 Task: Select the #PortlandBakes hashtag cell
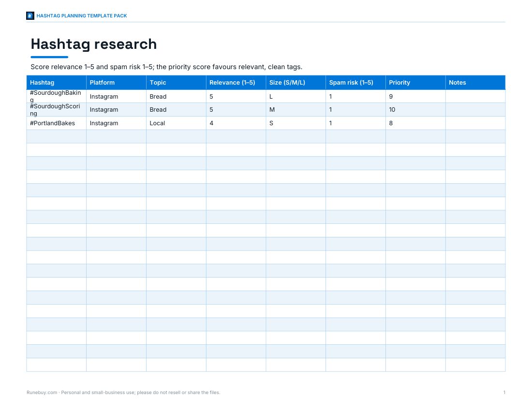pyautogui.click(x=57, y=123)
